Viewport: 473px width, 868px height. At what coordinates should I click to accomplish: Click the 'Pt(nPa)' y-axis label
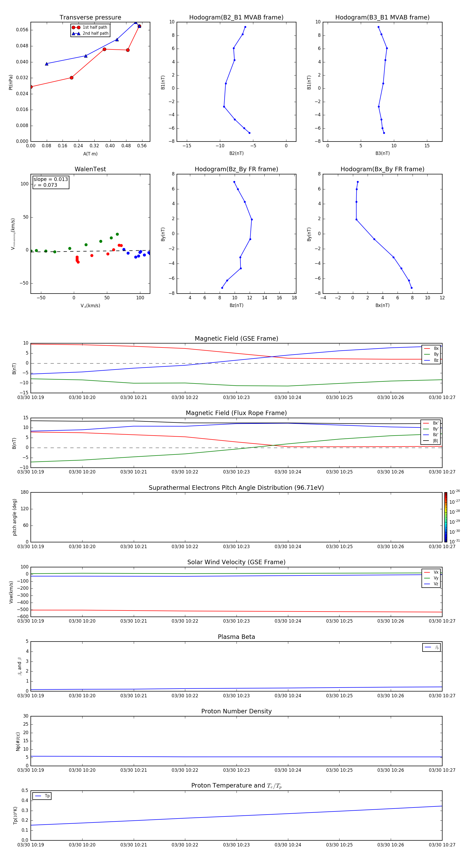pos(11,82)
